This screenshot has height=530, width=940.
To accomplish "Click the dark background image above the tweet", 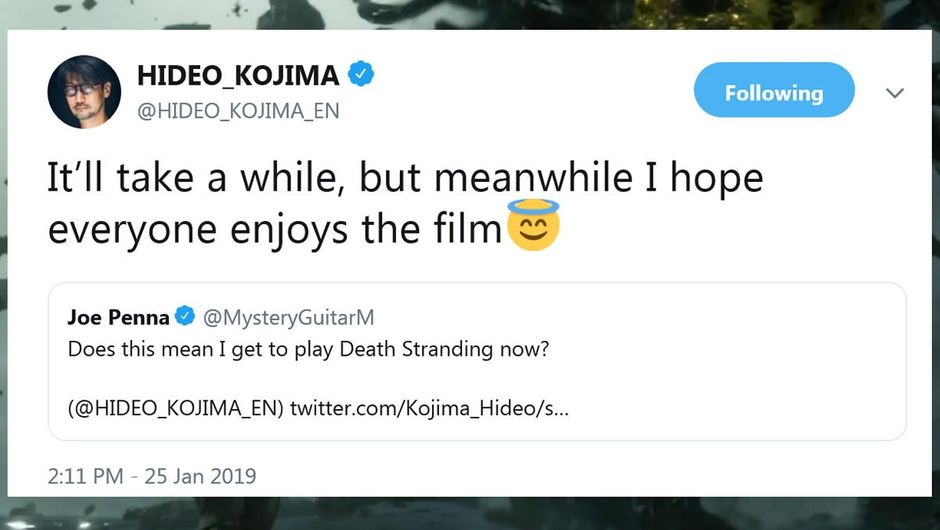I will coord(470,14).
